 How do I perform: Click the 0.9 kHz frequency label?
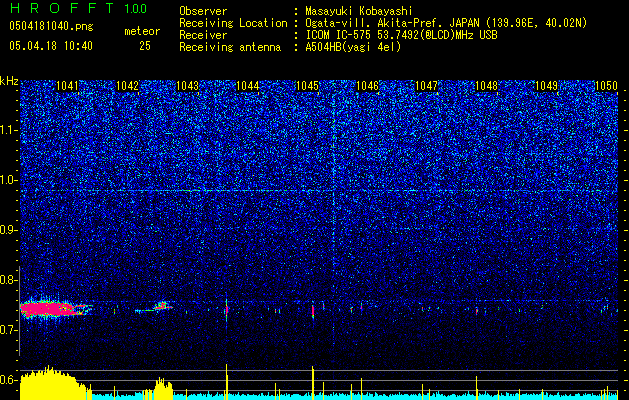[9, 230]
